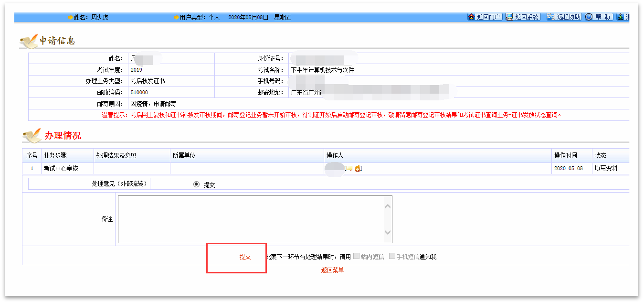Open 返回系统 in the top toolbar
The height and width of the screenshot is (303, 644).
click(522, 17)
